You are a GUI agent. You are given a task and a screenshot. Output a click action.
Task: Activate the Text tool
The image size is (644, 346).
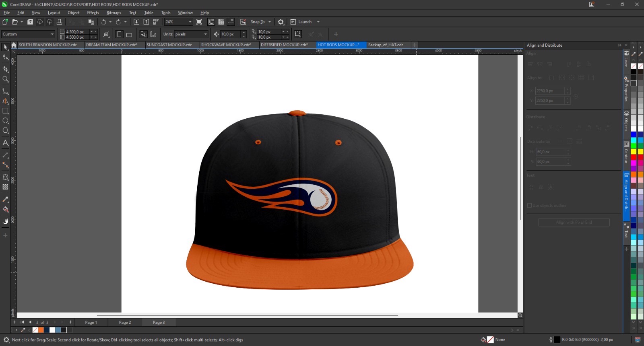click(6, 143)
